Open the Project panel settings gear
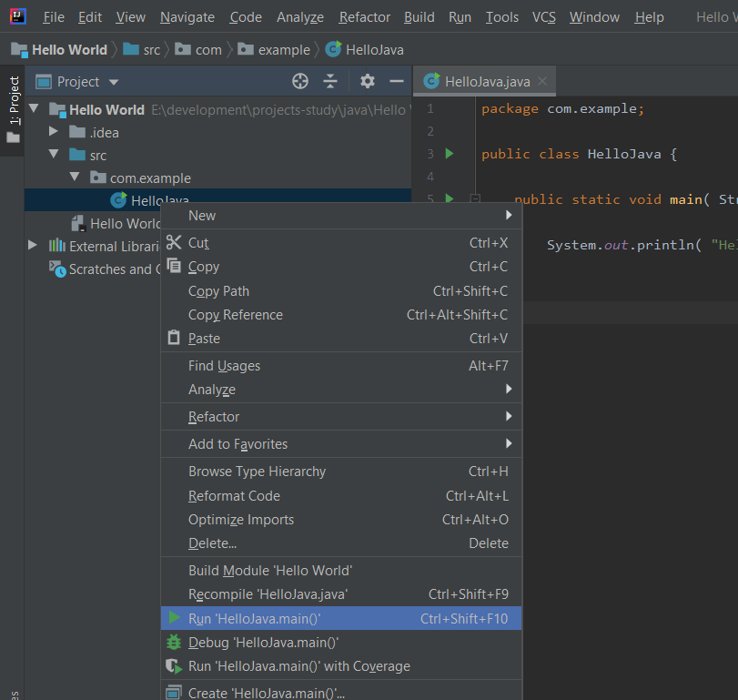Viewport: 738px width, 700px height. 367,81
